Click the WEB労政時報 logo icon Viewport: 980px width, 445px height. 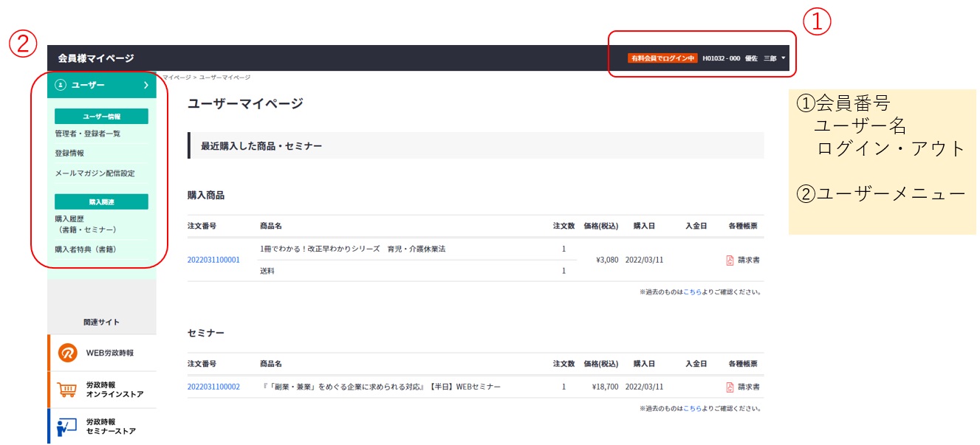68,353
